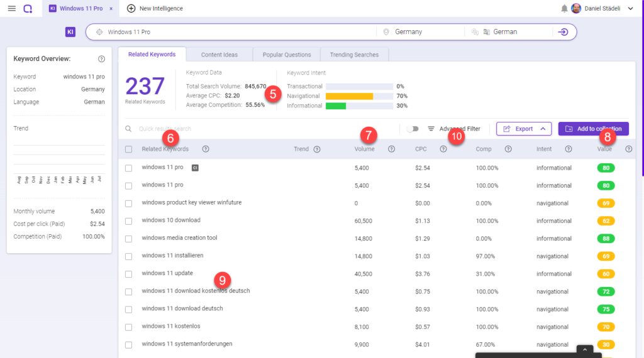The height and width of the screenshot is (358, 644).
Task: Check the windows 11 update row
Action: tap(128, 274)
